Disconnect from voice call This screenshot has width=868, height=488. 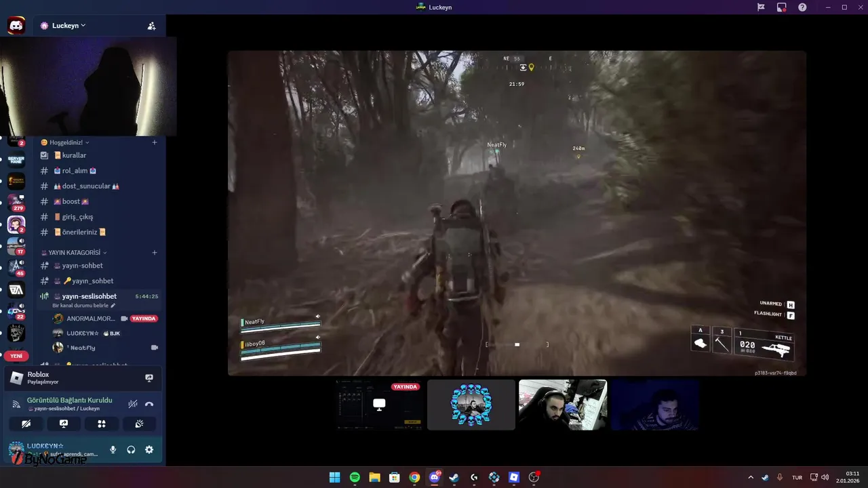pyautogui.click(x=149, y=404)
